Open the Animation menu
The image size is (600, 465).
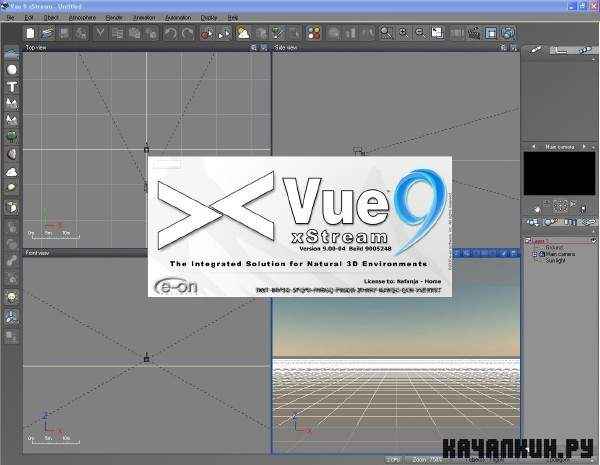(x=144, y=18)
